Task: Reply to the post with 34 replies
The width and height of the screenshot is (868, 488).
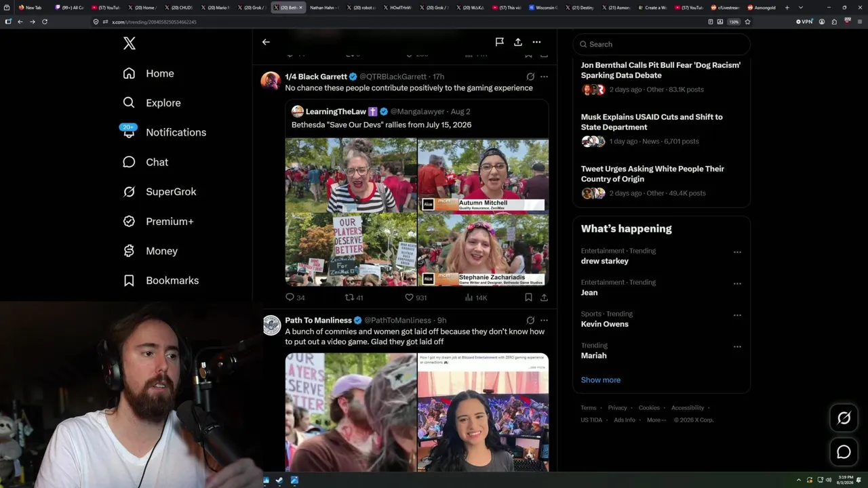Action: [295, 298]
